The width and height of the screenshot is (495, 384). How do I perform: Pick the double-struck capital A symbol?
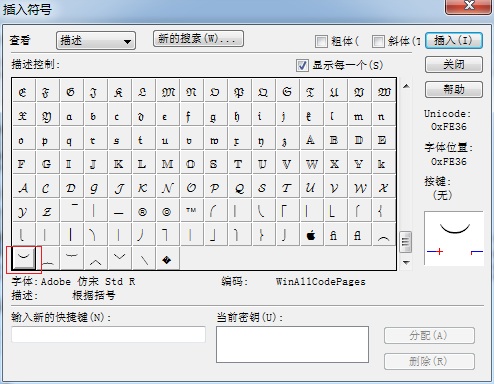311,140
